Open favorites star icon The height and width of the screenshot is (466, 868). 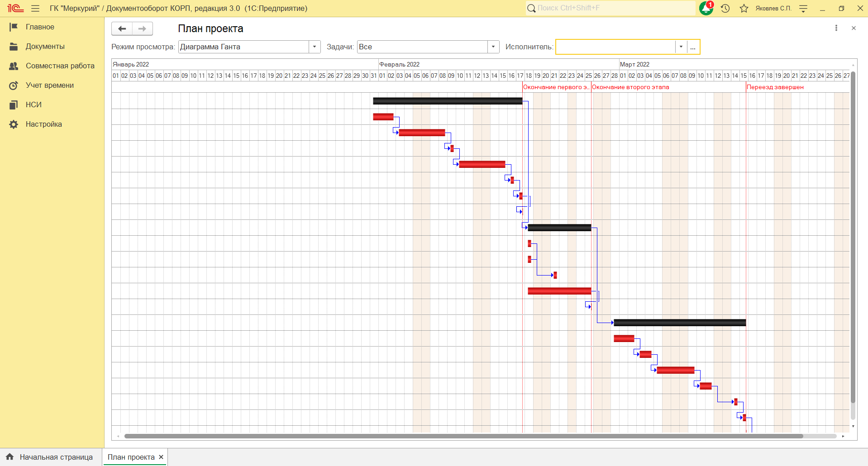[x=744, y=8]
